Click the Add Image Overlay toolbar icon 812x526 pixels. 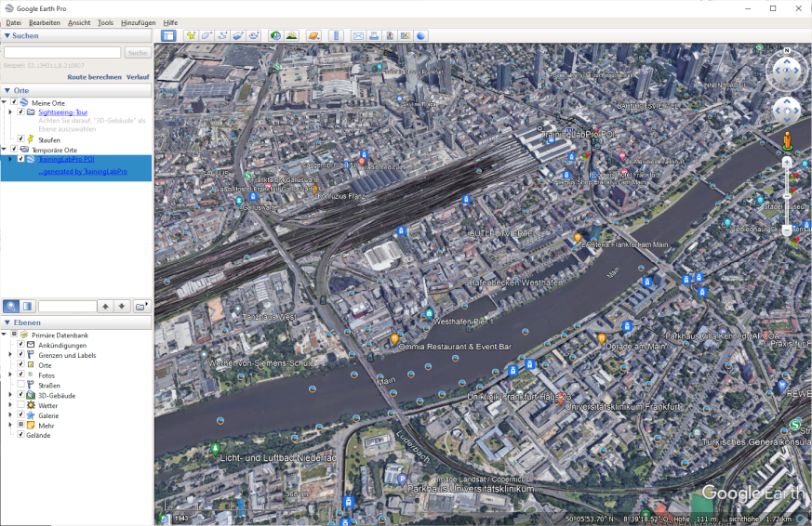(238, 35)
